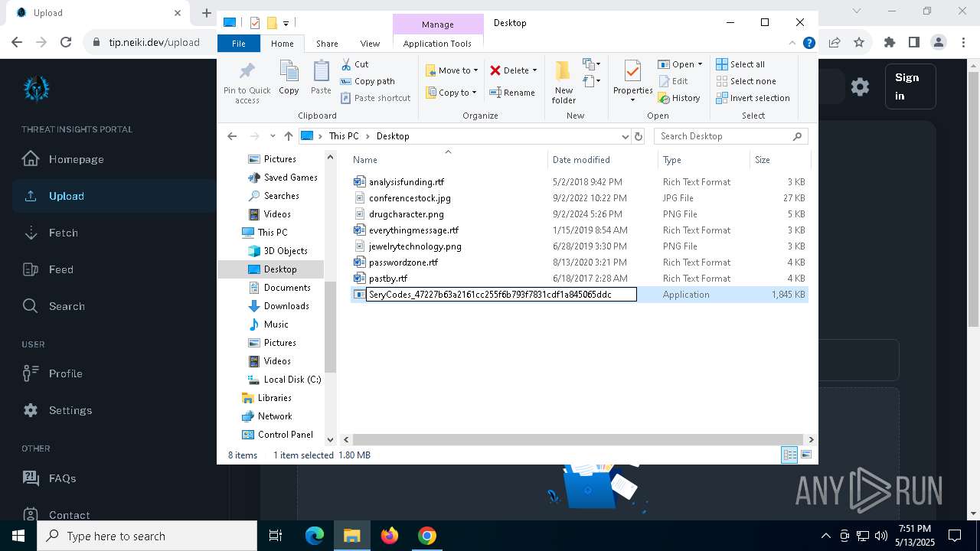Switch to the View ribbon tab

pyautogui.click(x=370, y=44)
